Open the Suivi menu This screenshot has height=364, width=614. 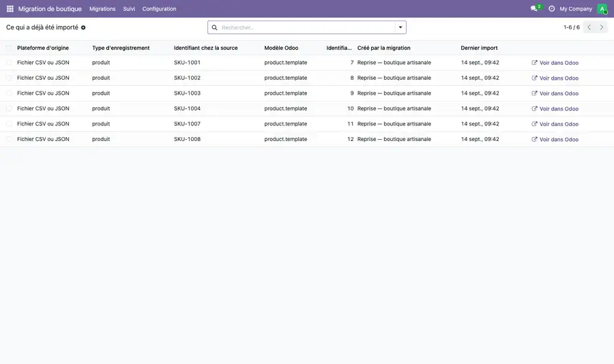click(129, 9)
